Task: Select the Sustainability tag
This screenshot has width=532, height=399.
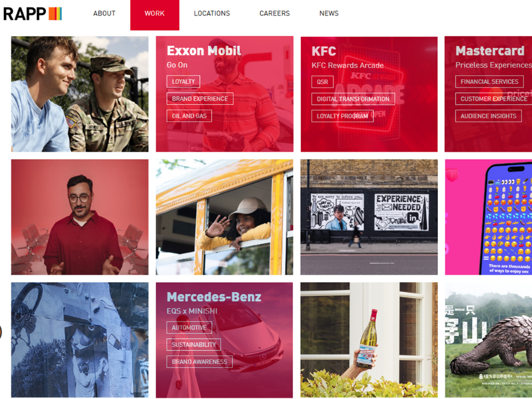Action: [194, 345]
